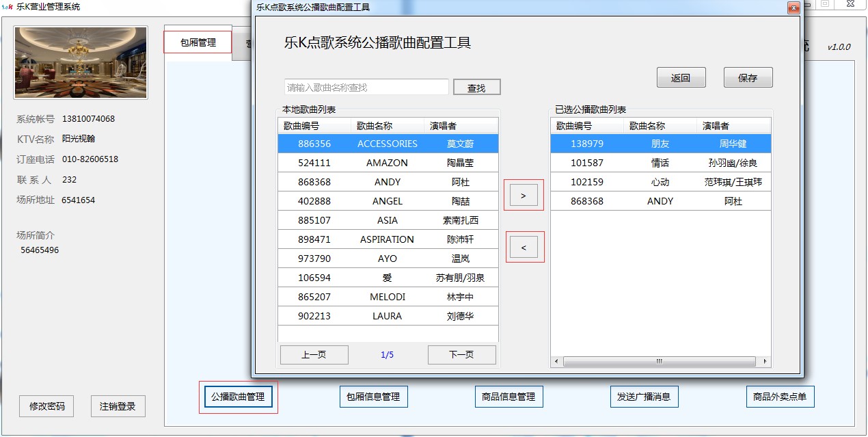Click horizontal scrollbar of selected list
The height and width of the screenshot is (437, 868).
point(660,361)
